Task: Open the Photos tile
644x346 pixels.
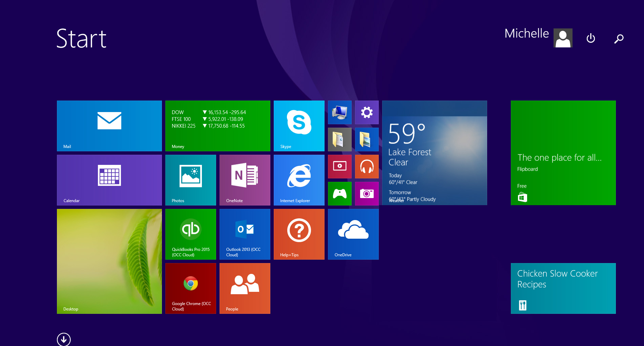Action: [190, 180]
